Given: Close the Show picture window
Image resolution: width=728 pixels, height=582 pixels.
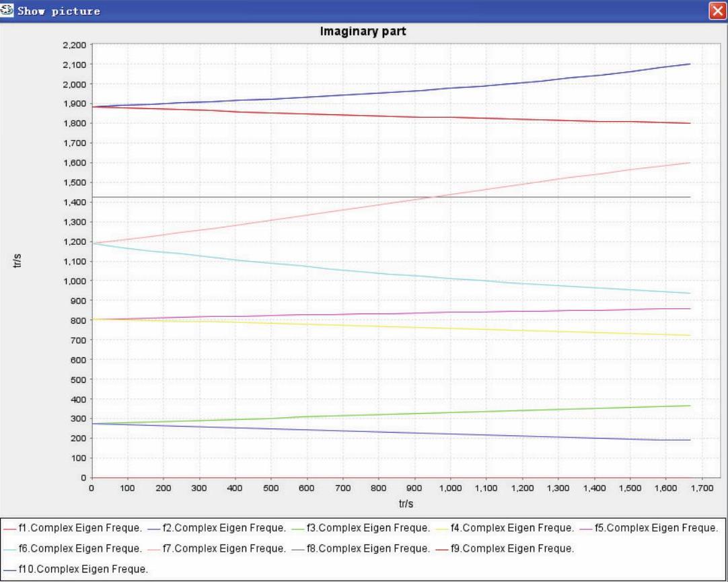Looking at the screenshot, I should (x=716, y=11).
